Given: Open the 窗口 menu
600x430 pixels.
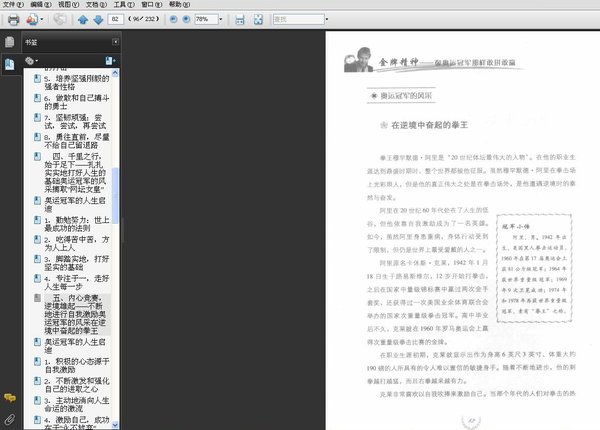Looking at the screenshot, I should [x=152, y=4].
